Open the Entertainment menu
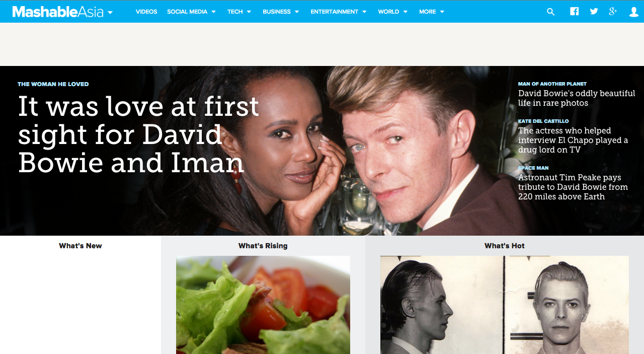The image size is (644, 354). (x=339, y=12)
